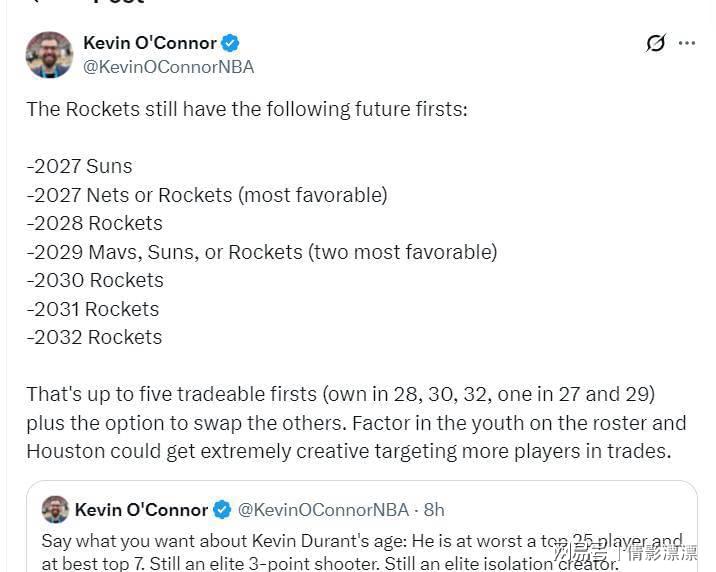
Task: Click the verified badge in the quoted post
Action: [x=222, y=509]
